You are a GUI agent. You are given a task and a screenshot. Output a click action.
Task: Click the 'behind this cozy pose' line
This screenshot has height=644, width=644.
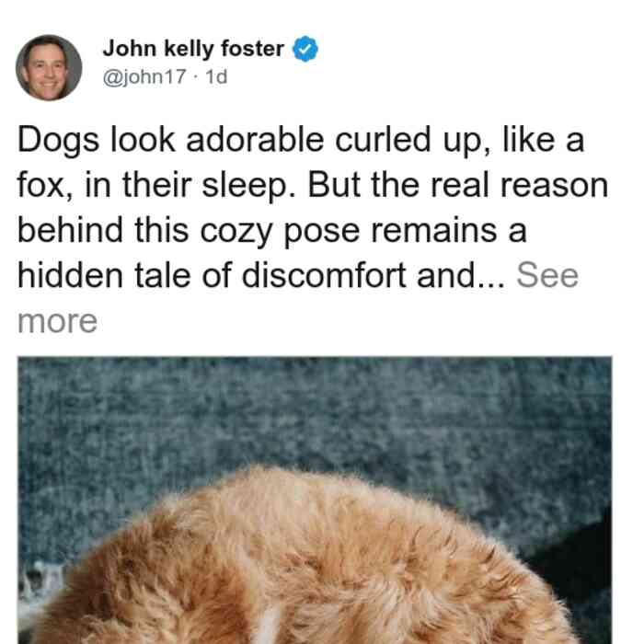(189, 231)
